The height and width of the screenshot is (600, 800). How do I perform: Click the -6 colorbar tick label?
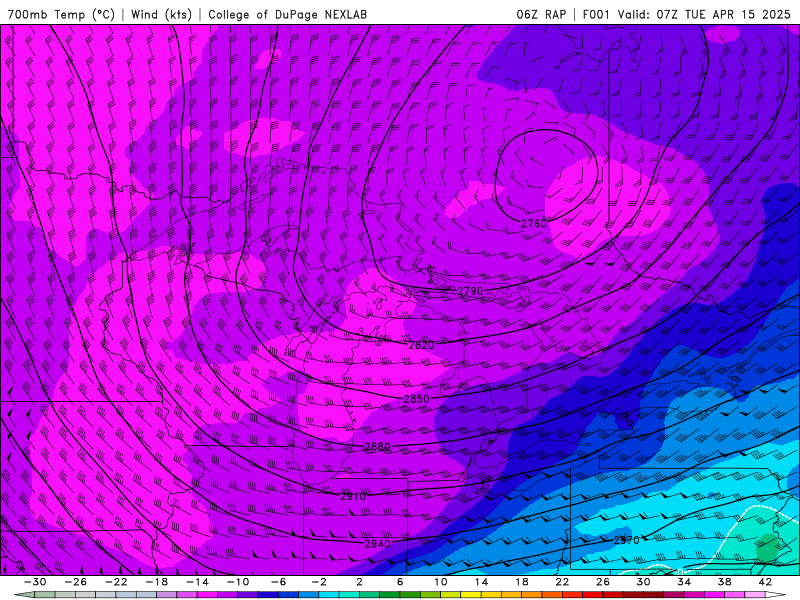coord(278,582)
